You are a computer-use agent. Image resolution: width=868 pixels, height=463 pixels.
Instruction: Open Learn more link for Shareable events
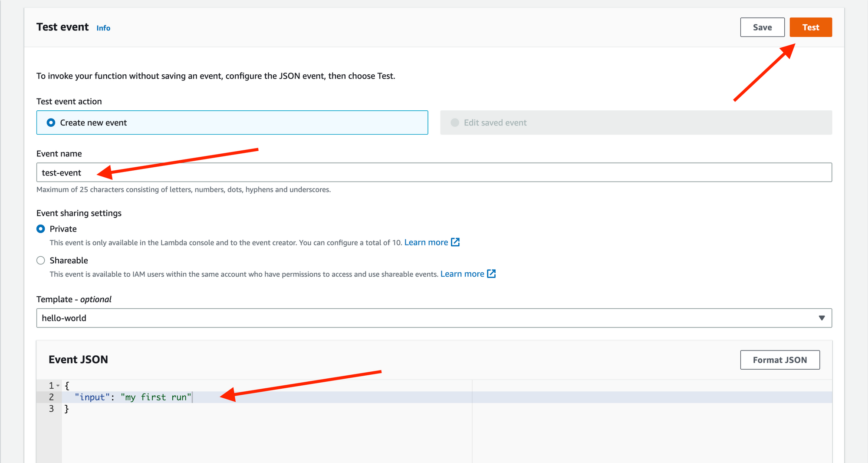tap(462, 274)
